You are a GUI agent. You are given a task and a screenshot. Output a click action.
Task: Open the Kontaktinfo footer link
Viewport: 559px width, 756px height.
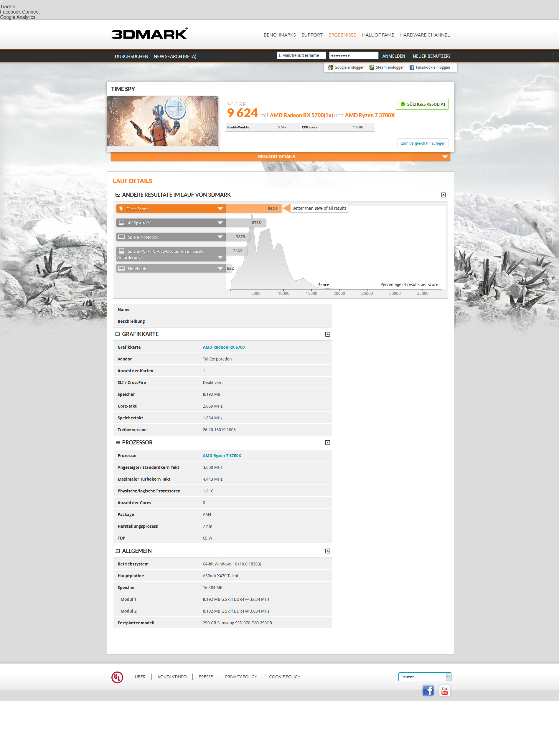coord(172,677)
